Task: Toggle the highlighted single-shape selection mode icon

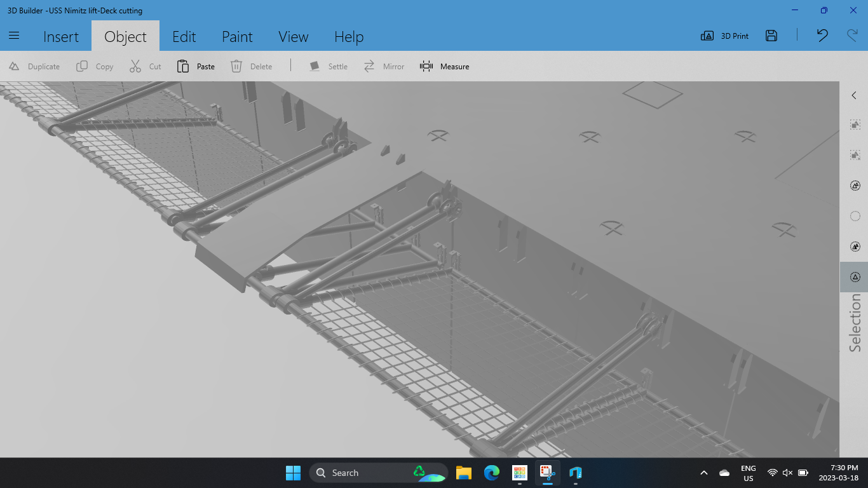Action: pyautogui.click(x=855, y=277)
